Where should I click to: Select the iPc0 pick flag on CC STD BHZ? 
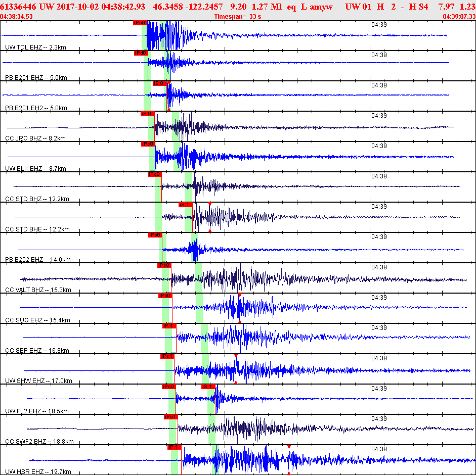[154, 174]
